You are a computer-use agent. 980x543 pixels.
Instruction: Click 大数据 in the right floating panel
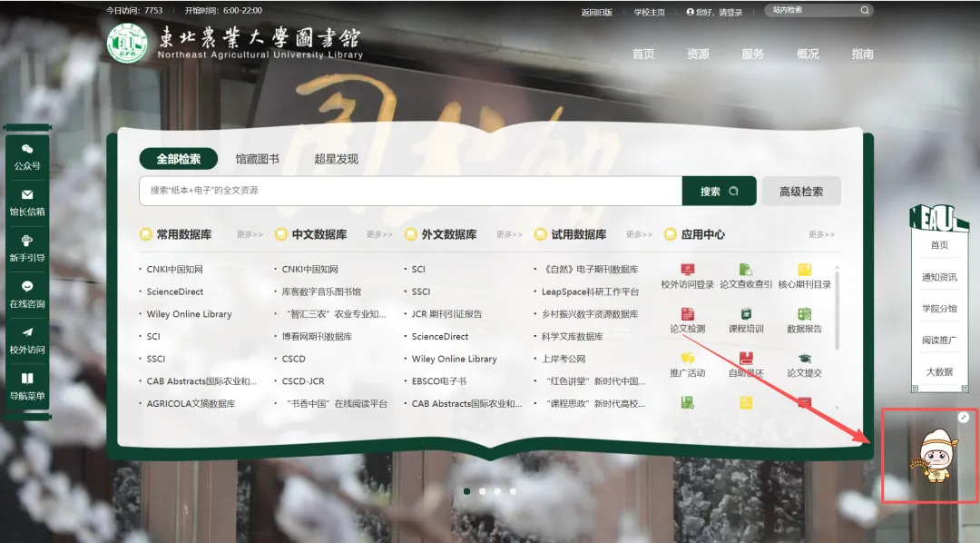tap(939, 371)
